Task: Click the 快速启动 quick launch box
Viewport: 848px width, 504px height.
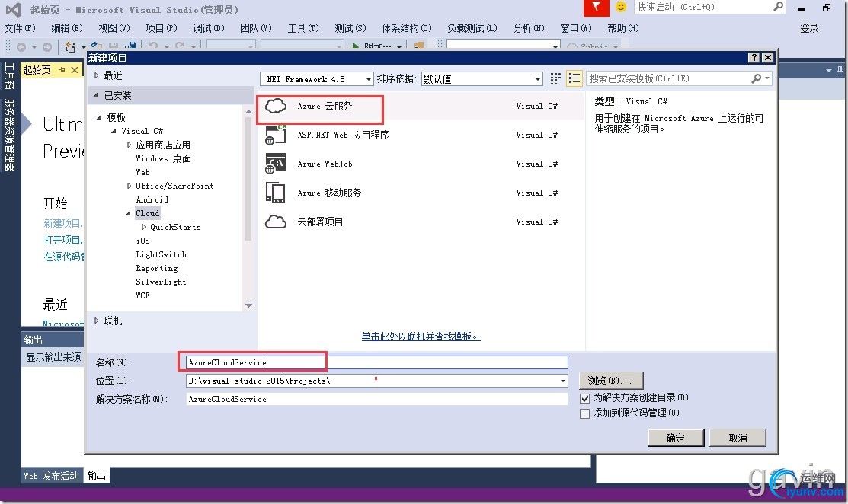Action: (x=703, y=7)
